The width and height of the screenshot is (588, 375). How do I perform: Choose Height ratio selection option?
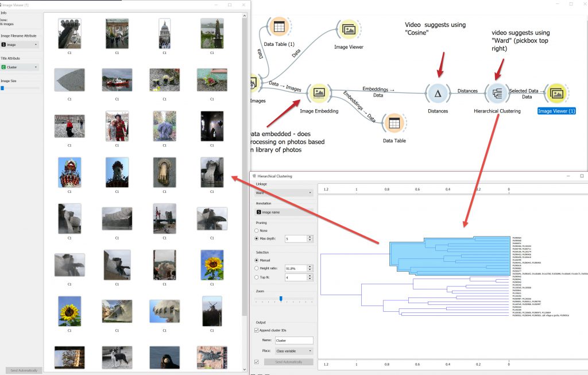point(257,268)
